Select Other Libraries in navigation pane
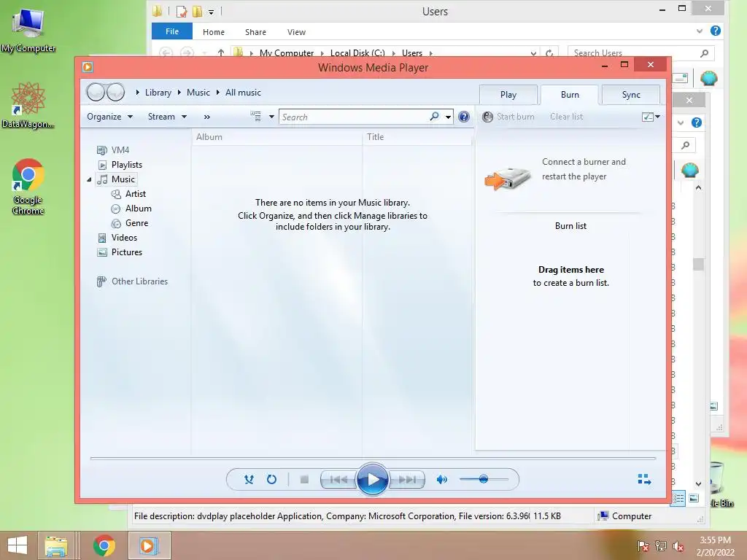The height and width of the screenshot is (560, 747). (133, 281)
